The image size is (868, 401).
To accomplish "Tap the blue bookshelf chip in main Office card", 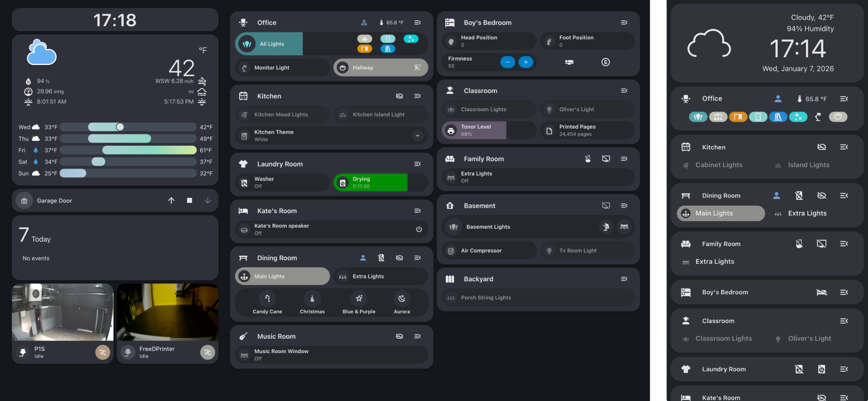I will click(x=388, y=49).
